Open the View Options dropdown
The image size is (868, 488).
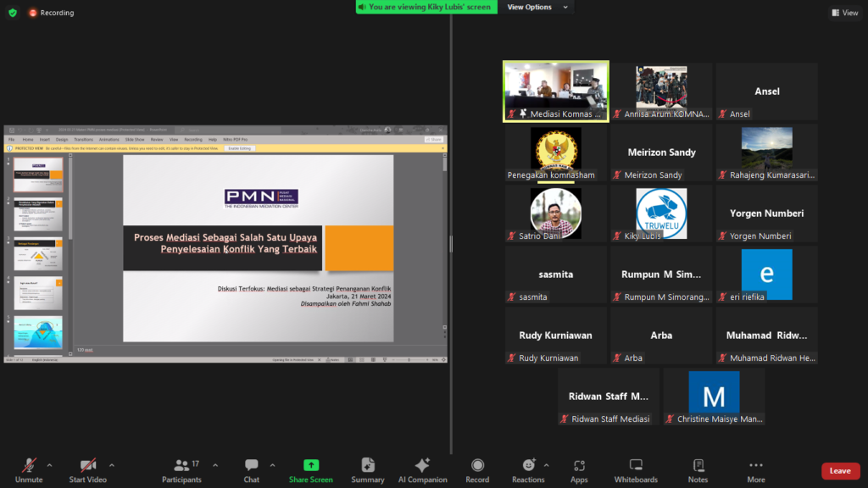537,7
